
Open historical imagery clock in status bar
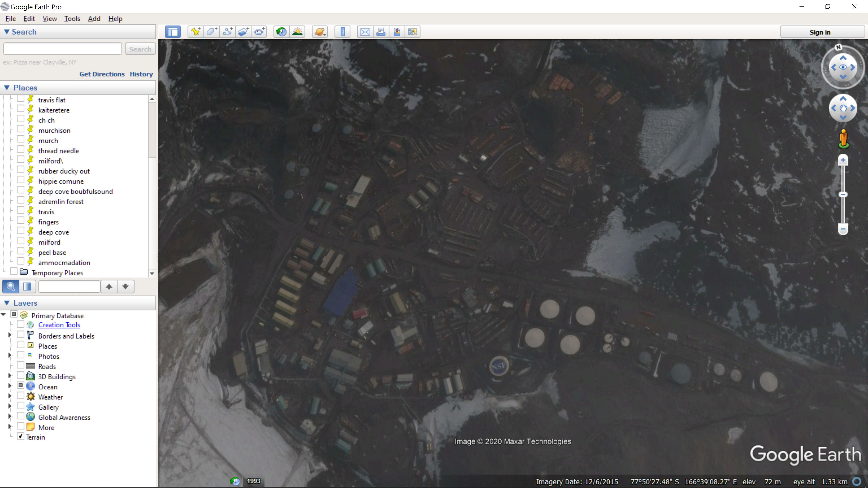235,481
